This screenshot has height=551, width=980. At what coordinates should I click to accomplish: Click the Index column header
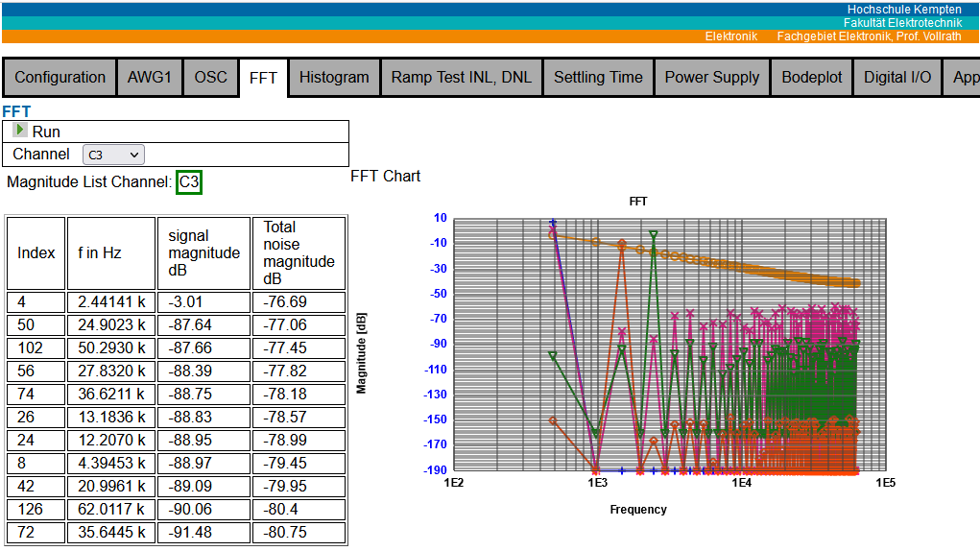point(36,253)
